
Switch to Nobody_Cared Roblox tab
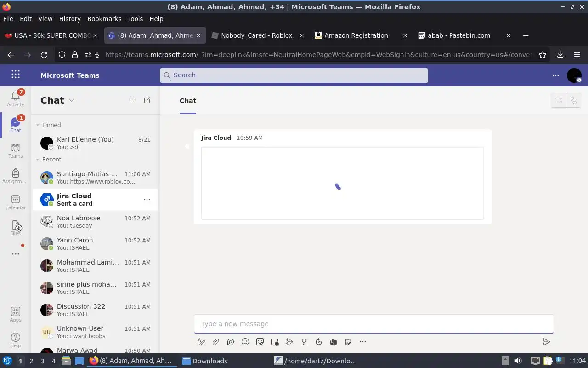258,35
